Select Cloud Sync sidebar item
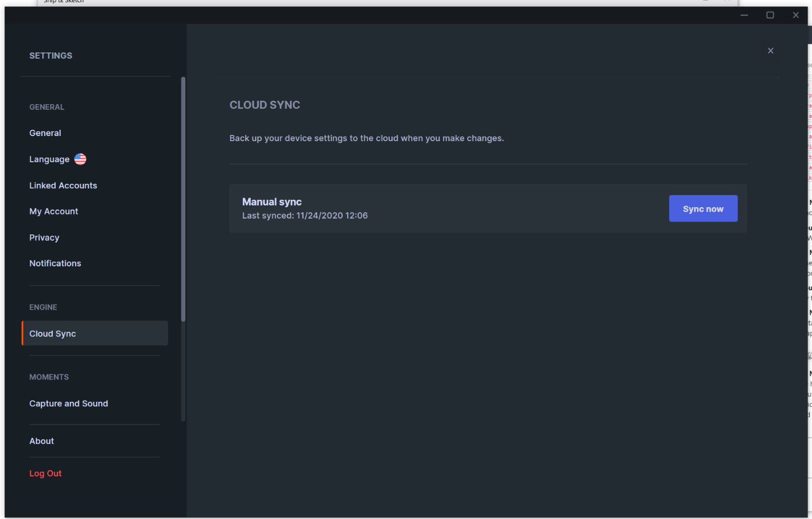Screen dimensions: 812x519 pyautogui.click(x=95, y=333)
